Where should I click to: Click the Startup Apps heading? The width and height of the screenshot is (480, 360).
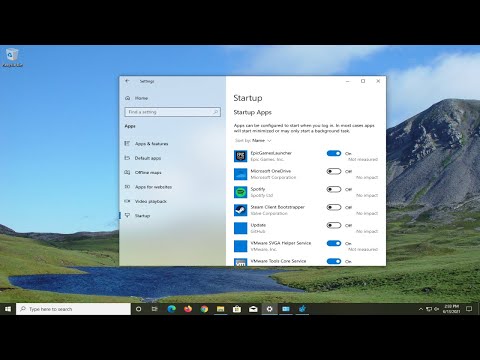(x=253, y=112)
